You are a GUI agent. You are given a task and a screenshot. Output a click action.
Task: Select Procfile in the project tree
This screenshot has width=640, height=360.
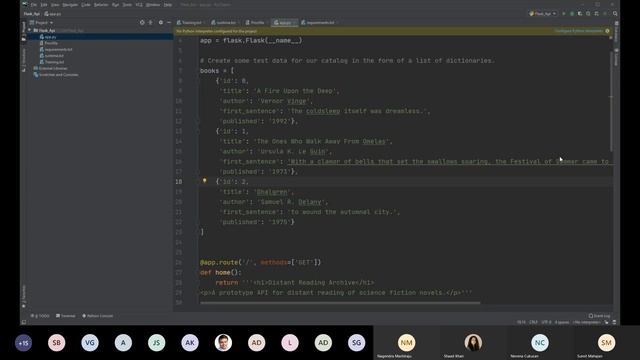pos(51,43)
